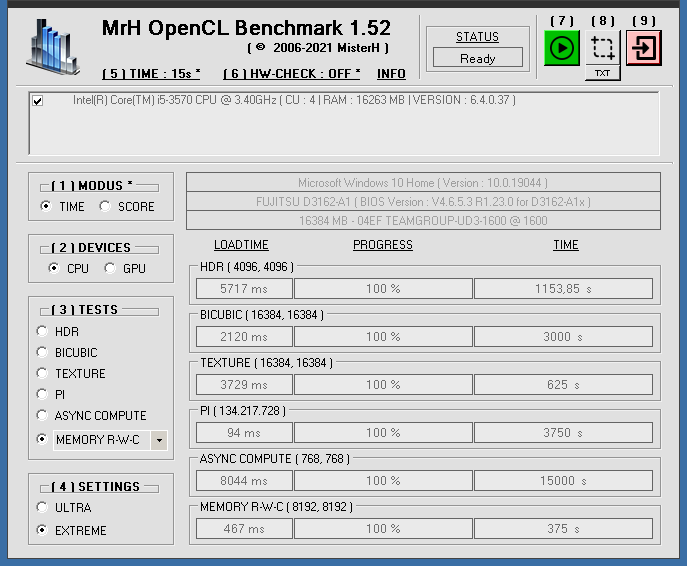The height and width of the screenshot is (566, 687).
Task: Click the Ready status field
Action: 478,58
